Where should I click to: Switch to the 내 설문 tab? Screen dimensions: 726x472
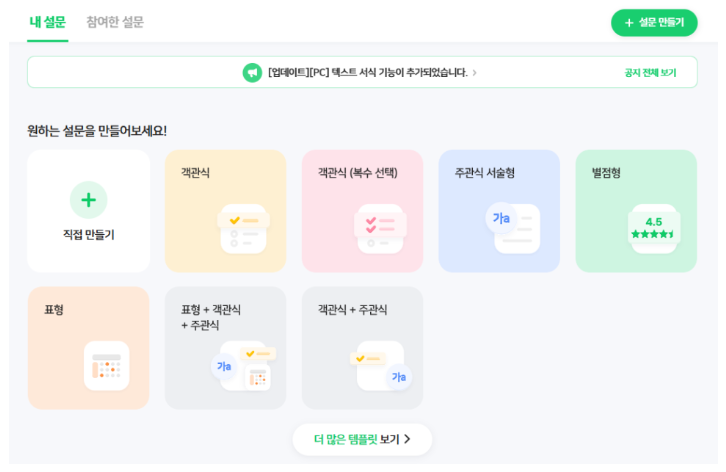[48, 22]
